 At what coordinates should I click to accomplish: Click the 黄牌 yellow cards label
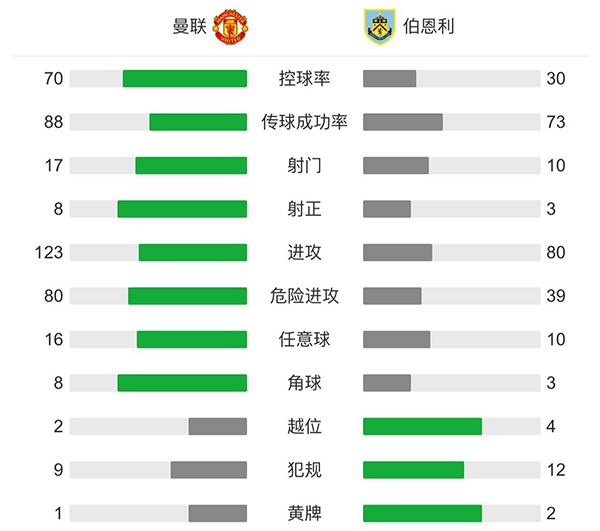[x=305, y=514]
